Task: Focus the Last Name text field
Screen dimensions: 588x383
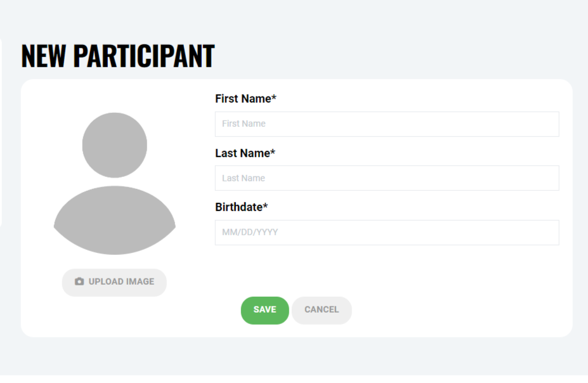Action: [x=387, y=178]
